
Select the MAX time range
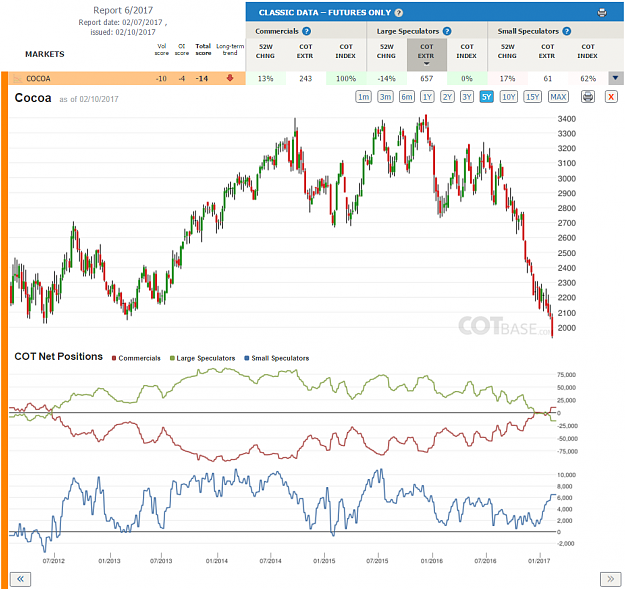pyautogui.click(x=558, y=97)
